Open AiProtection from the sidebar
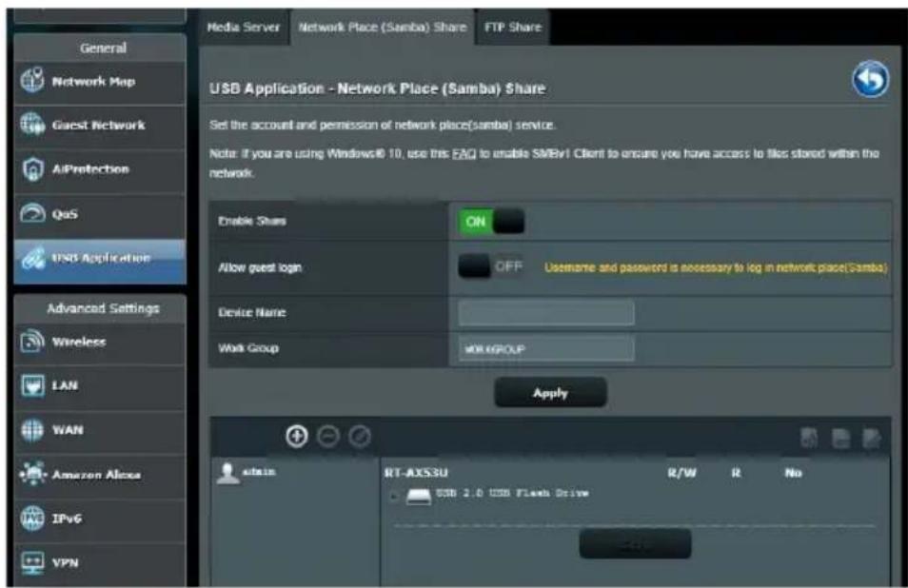Viewport: 908px width, 588px height. click(100, 169)
